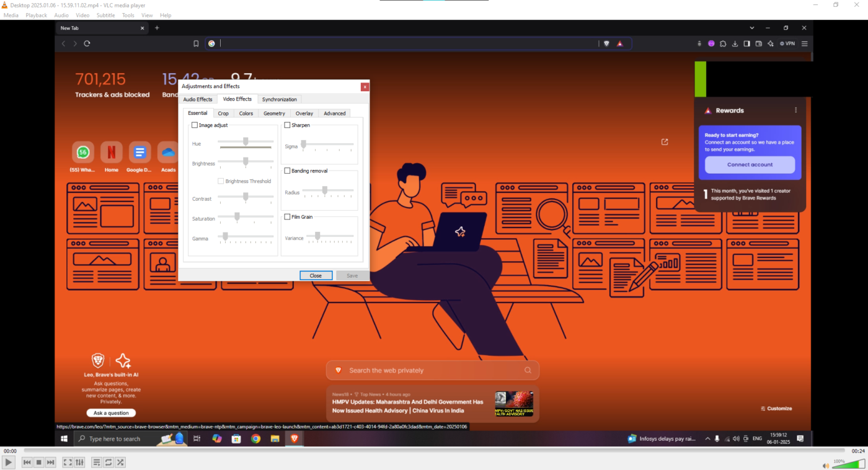Go to the previous media item
This screenshot has width=868, height=470.
[27, 463]
